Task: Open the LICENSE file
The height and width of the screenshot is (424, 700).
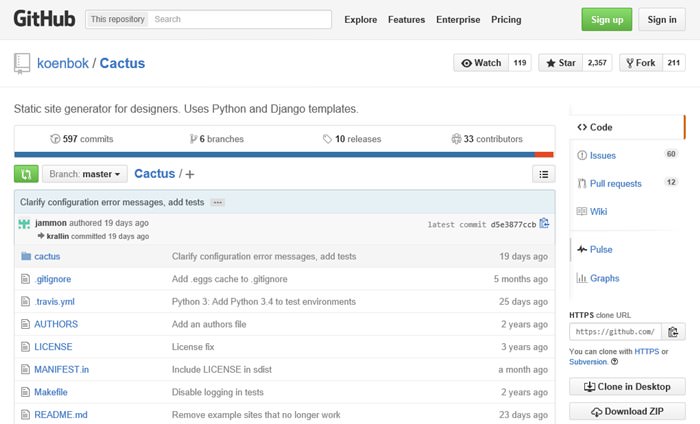Action: (53, 347)
